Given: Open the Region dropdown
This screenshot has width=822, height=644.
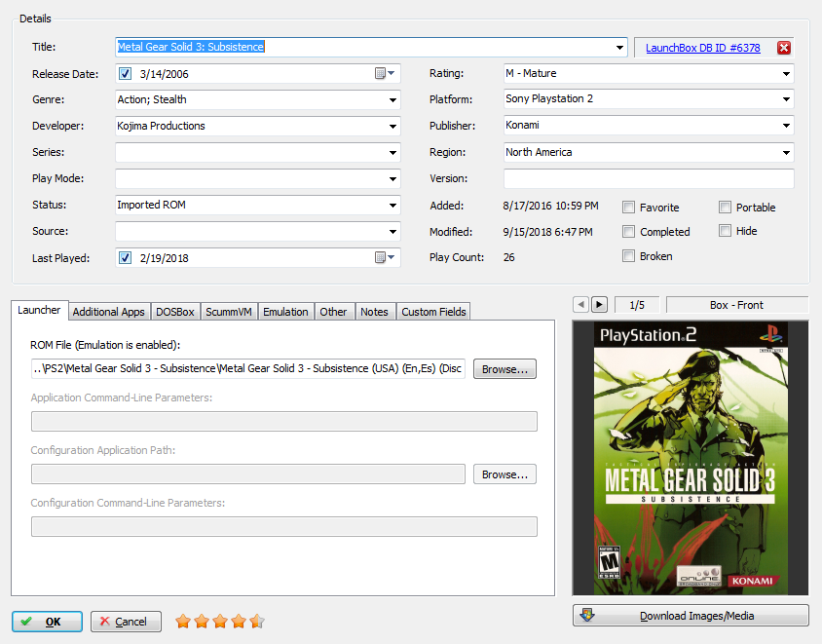Looking at the screenshot, I should (x=786, y=153).
